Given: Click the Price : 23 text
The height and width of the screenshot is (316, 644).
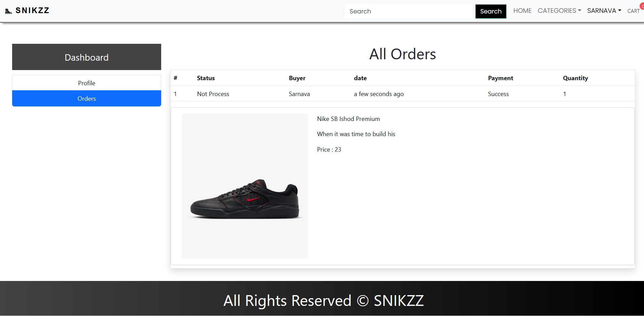Looking at the screenshot, I should [x=329, y=149].
